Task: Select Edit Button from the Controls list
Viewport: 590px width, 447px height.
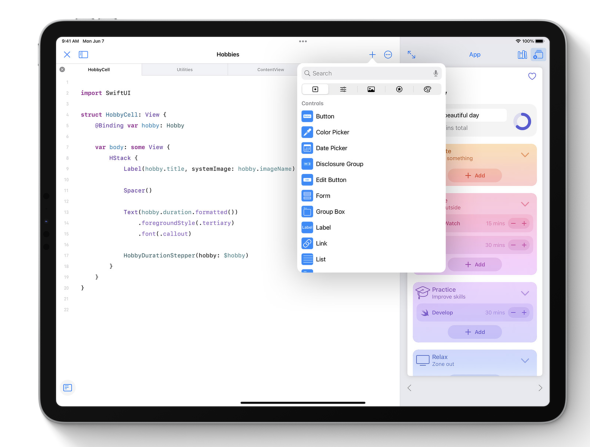Action: tap(371, 179)
